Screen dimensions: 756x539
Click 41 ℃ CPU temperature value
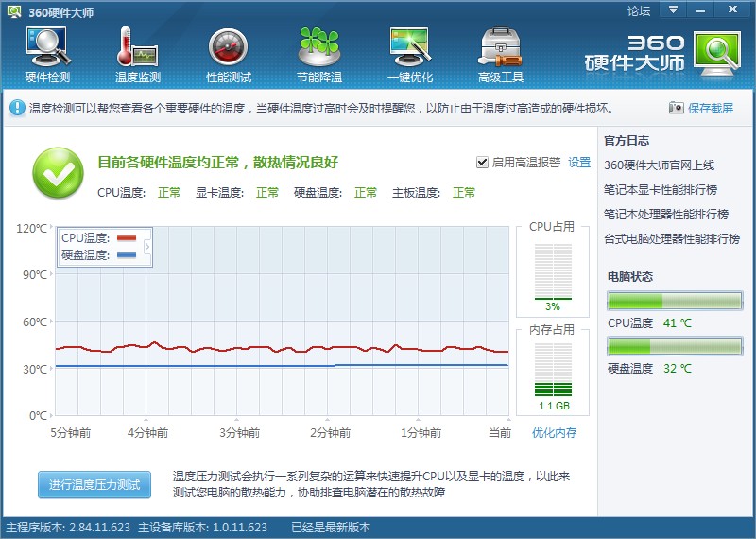tap(678, 322)
